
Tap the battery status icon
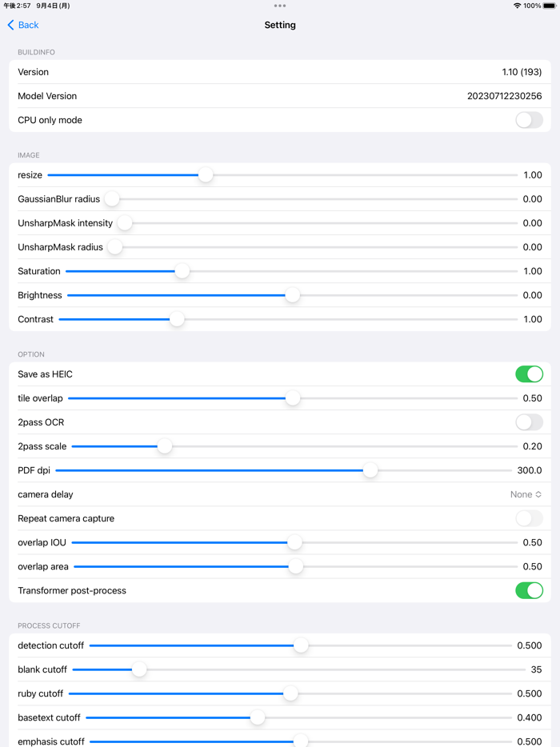(550, 6)
